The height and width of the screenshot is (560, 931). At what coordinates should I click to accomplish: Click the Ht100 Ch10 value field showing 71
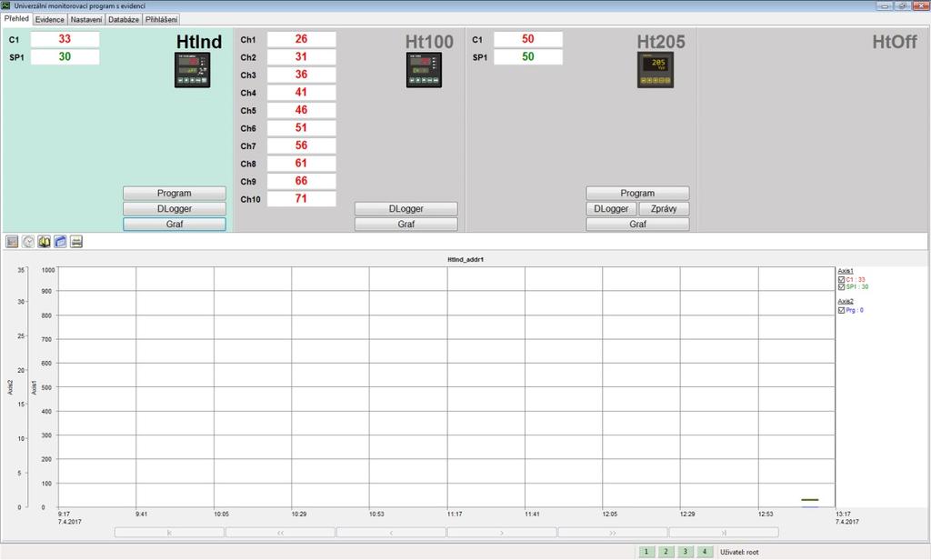[x=301, y=199]
